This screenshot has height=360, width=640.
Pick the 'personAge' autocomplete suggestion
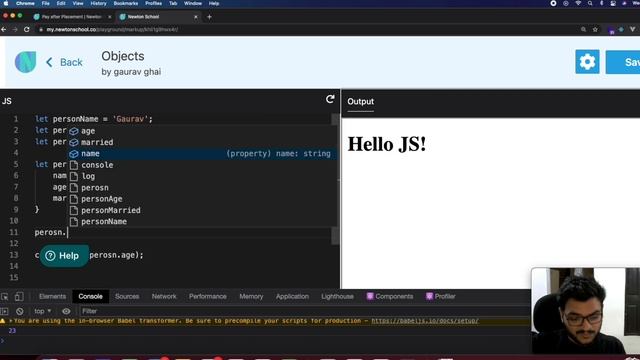pos(202,199)
